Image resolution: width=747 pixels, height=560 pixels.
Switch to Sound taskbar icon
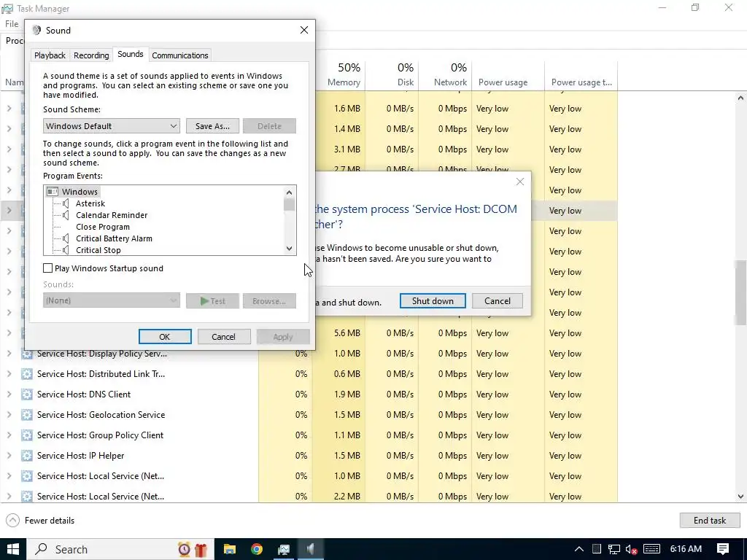311,549
